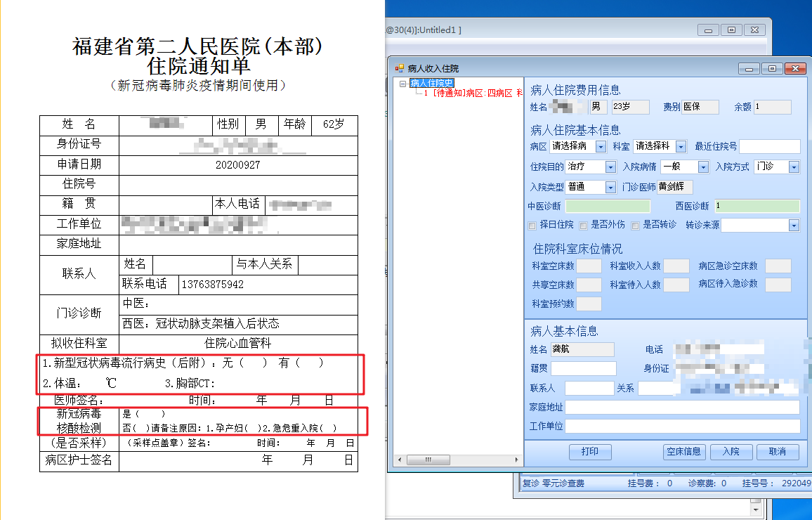Click the 挂号号 292049 status text
This screenshot has width=812, height=520.
[x=777, y=483]
